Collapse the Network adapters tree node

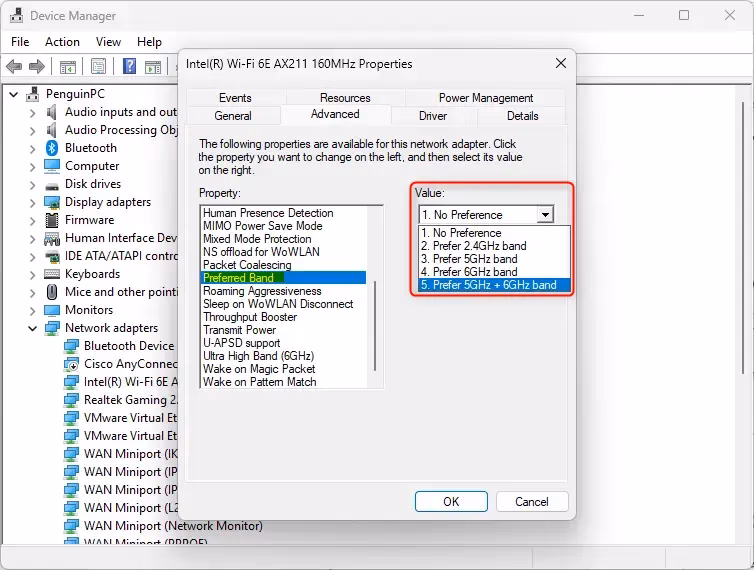(32, 328)
